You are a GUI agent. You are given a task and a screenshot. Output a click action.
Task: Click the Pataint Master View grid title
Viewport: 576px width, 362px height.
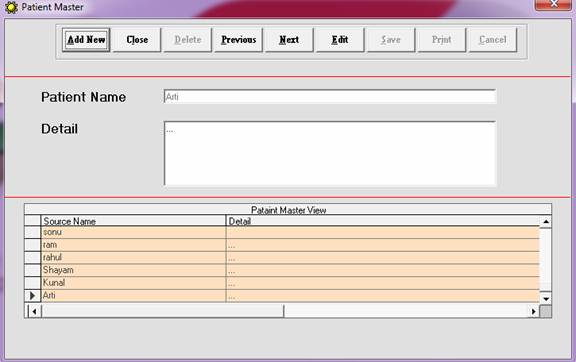coord(288,210)
